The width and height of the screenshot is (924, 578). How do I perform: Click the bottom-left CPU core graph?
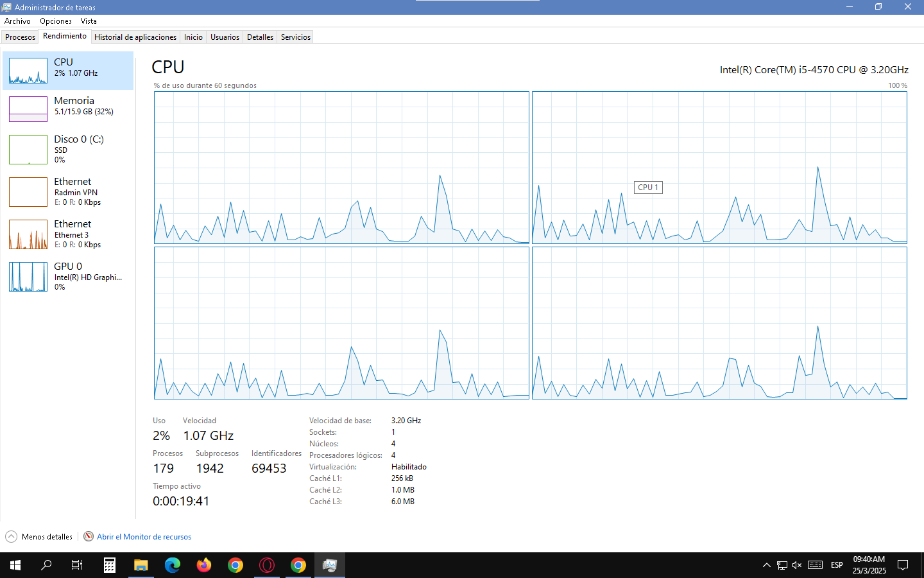(341, 323)
